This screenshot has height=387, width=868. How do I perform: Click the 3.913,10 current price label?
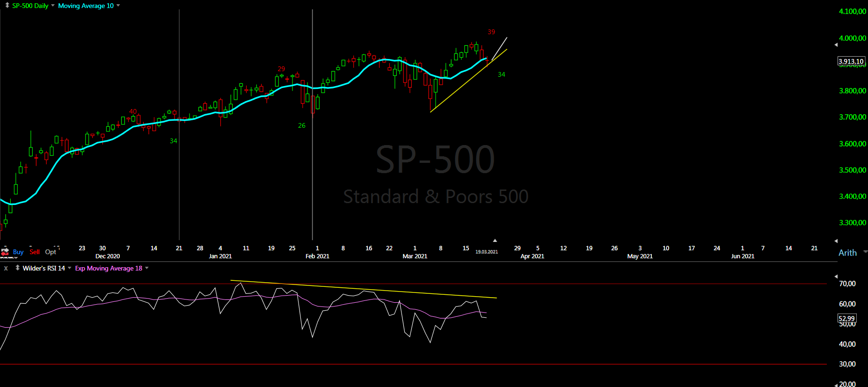851,61
